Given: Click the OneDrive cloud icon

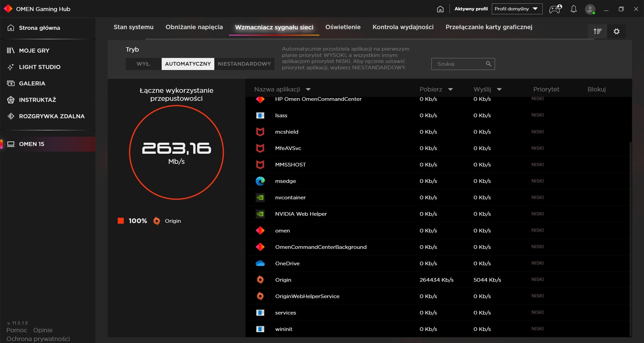Looking at the screenshot, I should [x=260, y=263].
